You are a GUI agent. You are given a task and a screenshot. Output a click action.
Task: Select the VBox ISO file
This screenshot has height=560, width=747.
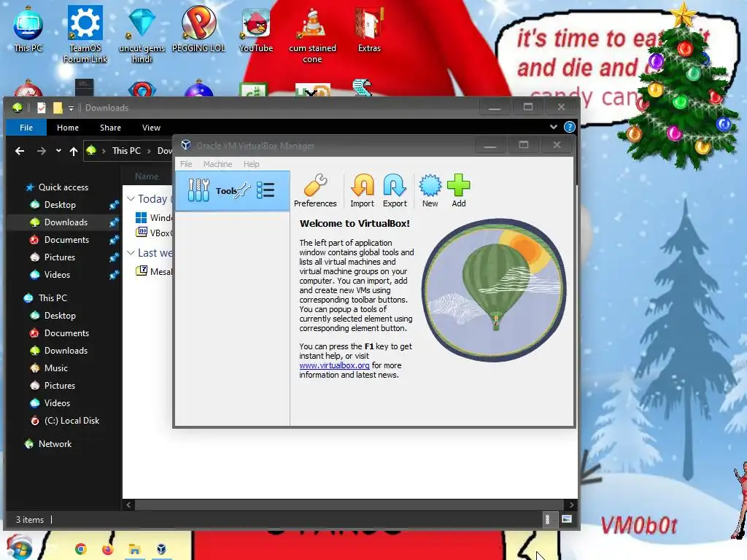[155, 233]
